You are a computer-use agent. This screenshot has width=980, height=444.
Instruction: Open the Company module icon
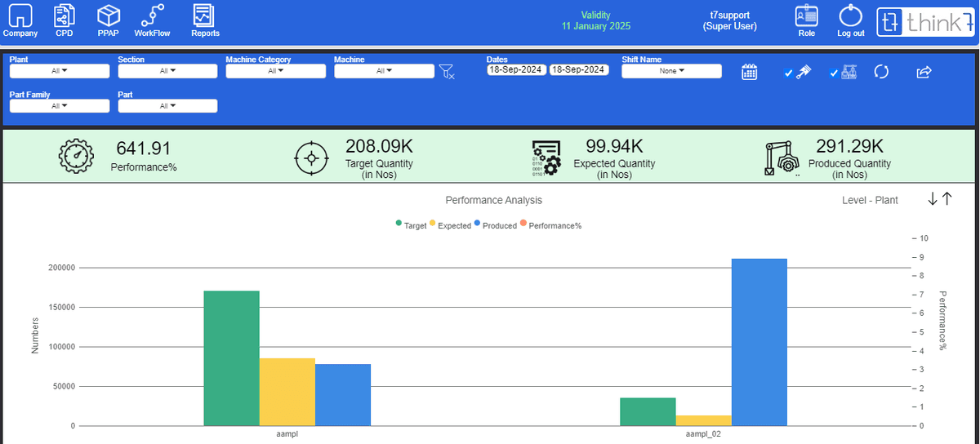tap(20, 17)
